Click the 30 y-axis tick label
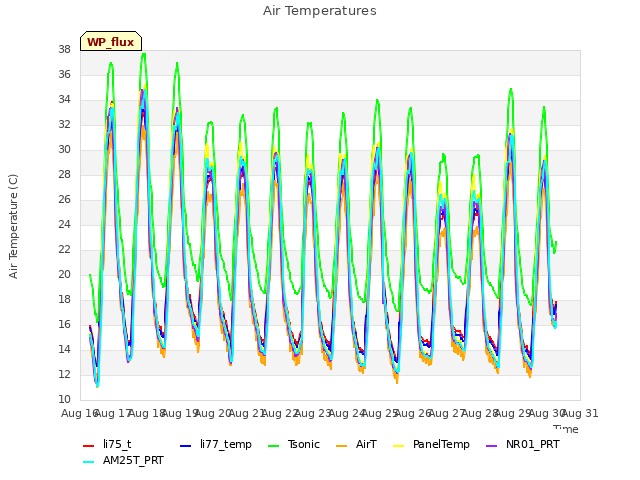 [x=64, y=149]
